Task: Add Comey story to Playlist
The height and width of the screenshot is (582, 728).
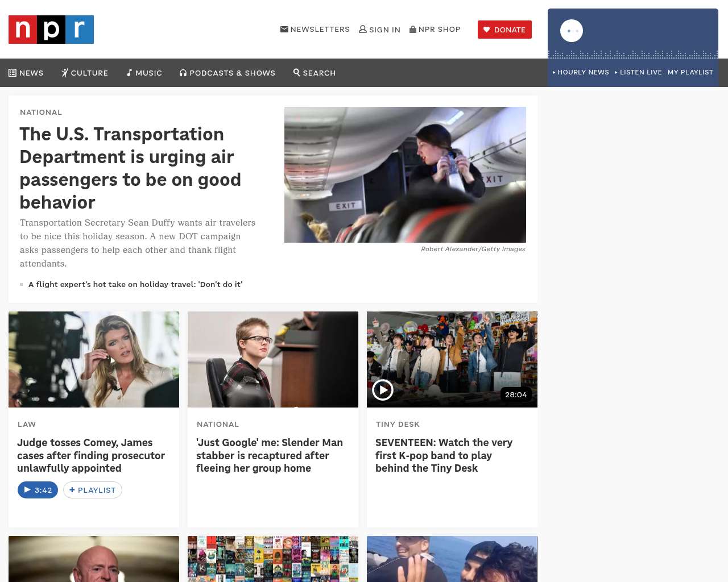Action: point(93,490)
